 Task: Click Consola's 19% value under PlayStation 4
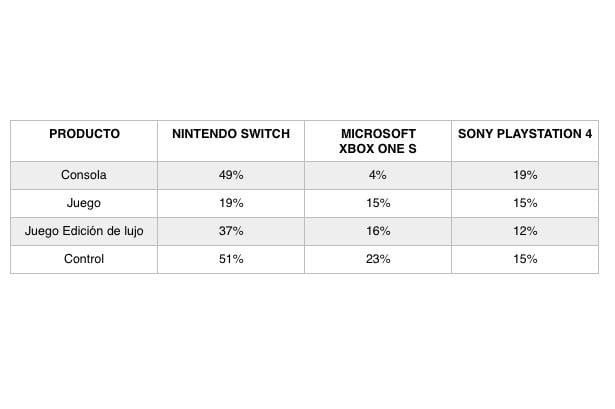pos(525,175)
